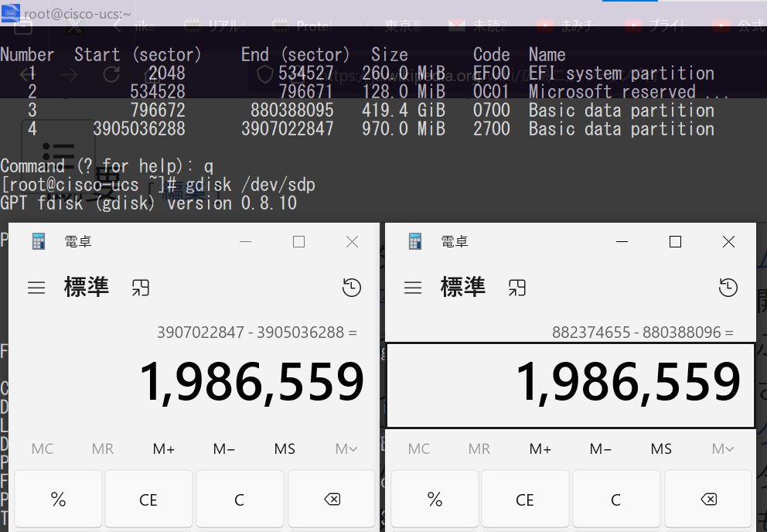
Task: Click result 1,986,559 in left calculator
Action: 251,383
